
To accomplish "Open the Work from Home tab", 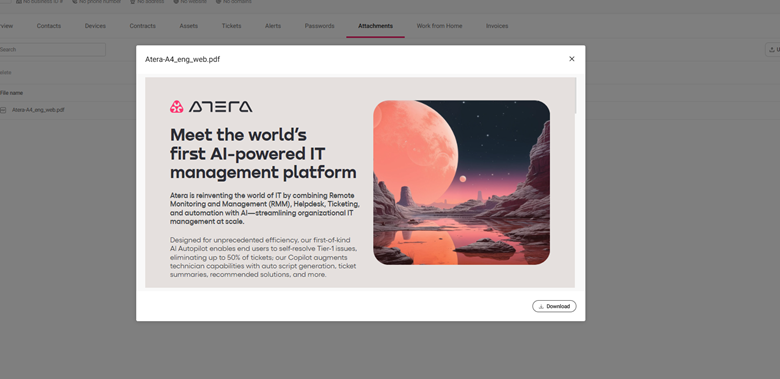I will click(x=439, y=26).
